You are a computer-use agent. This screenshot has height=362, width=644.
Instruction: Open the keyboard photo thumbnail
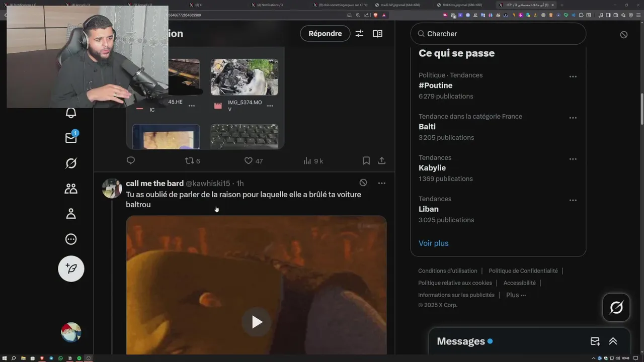tap(245, 136)
